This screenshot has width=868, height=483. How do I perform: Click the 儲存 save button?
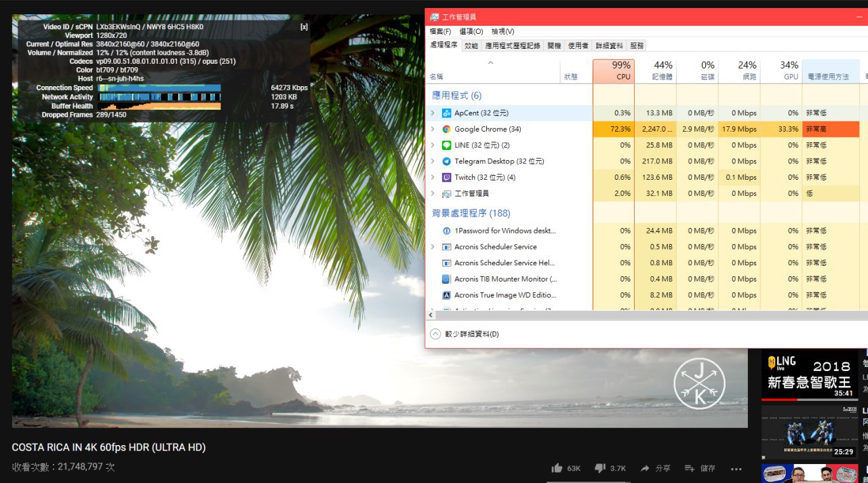click(x=700, y=468)
